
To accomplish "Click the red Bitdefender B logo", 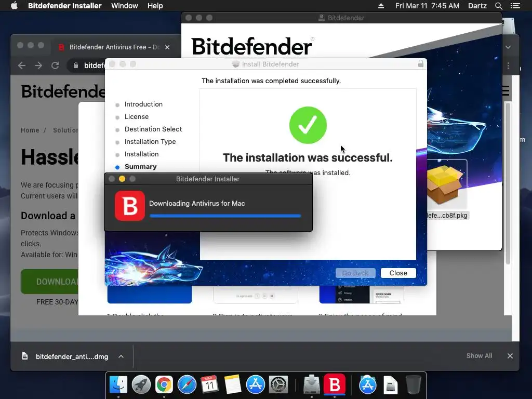I will pos(129,206).
